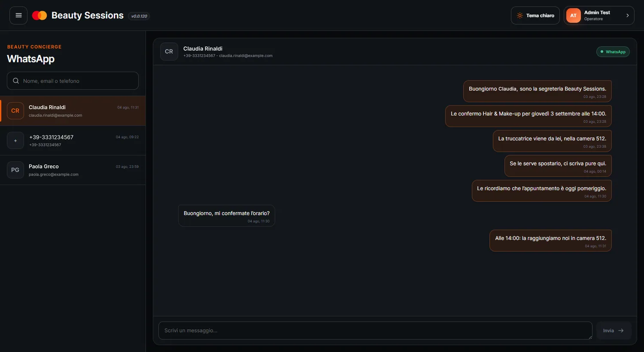Click message 'Le confermo Hair & Make-up'
This screenshot has width=644, height=352.
click(x=529, y=116)
